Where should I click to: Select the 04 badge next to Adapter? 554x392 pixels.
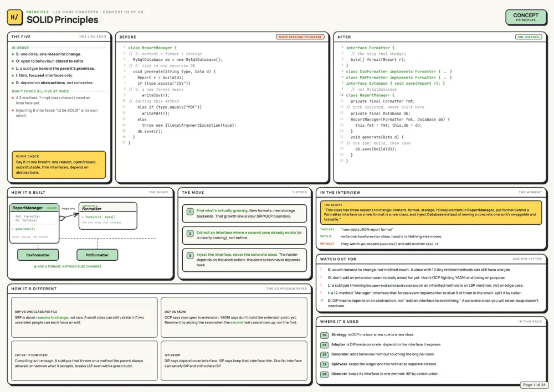(x=324, y=345)
